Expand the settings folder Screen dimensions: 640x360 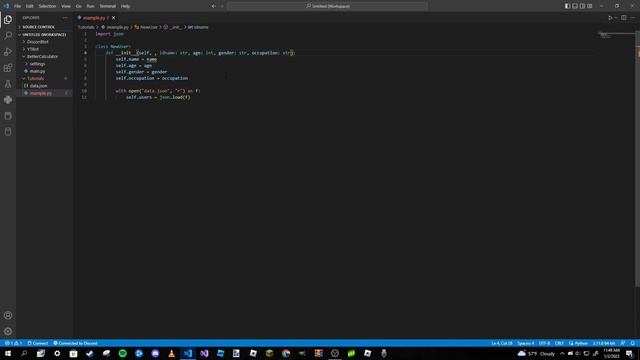[37, 64]
